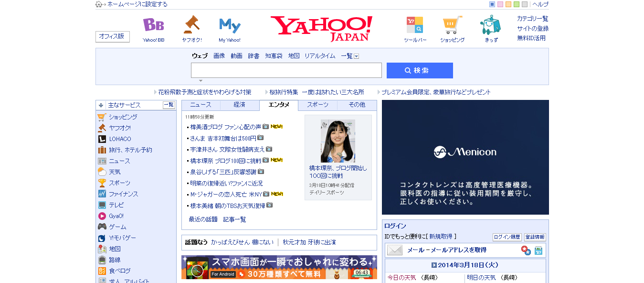This screenshot has width=644, height=283.
Task: Click the mail envelope icon in login box
Action: (x=395, y=250)
